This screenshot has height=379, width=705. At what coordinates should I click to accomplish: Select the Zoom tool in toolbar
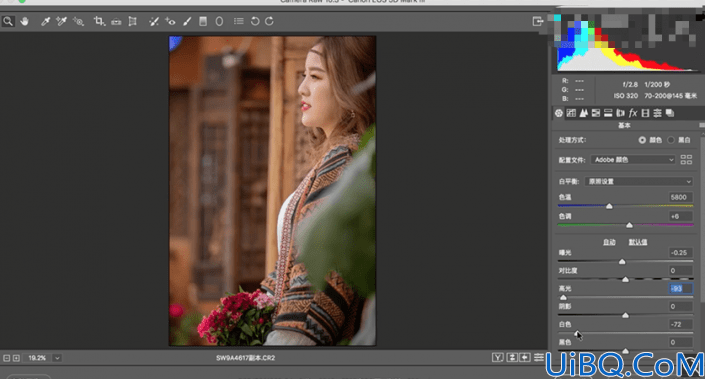click(8, 21)
